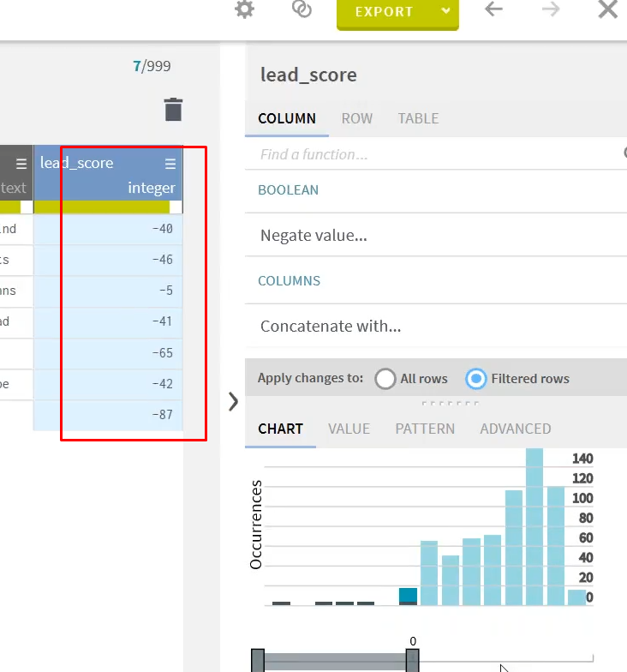Switch to the COLUMN tab

(x=287, y=118)
